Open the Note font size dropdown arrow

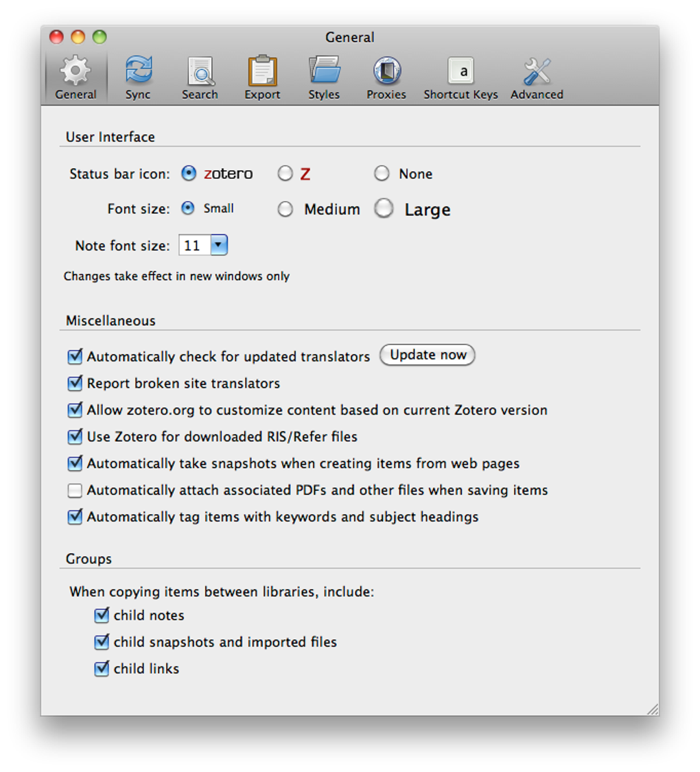[218, 245]
